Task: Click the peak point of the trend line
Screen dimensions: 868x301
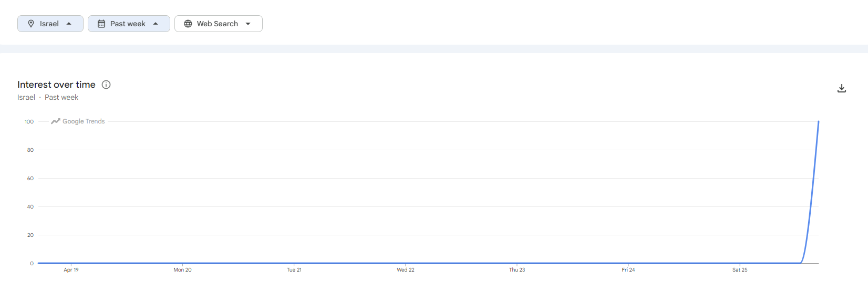Action: pyautogui.click(x=818, y=122)
